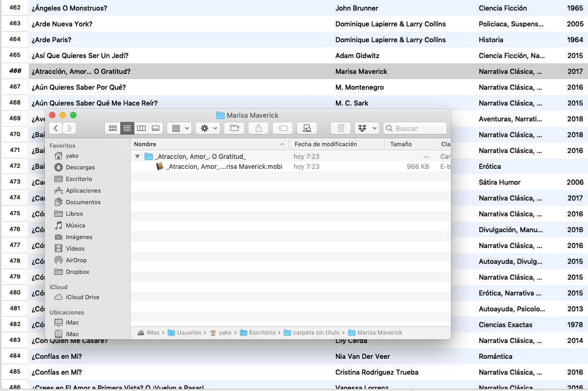Switch Finder to icon view
588x391 pixels.
112,128
